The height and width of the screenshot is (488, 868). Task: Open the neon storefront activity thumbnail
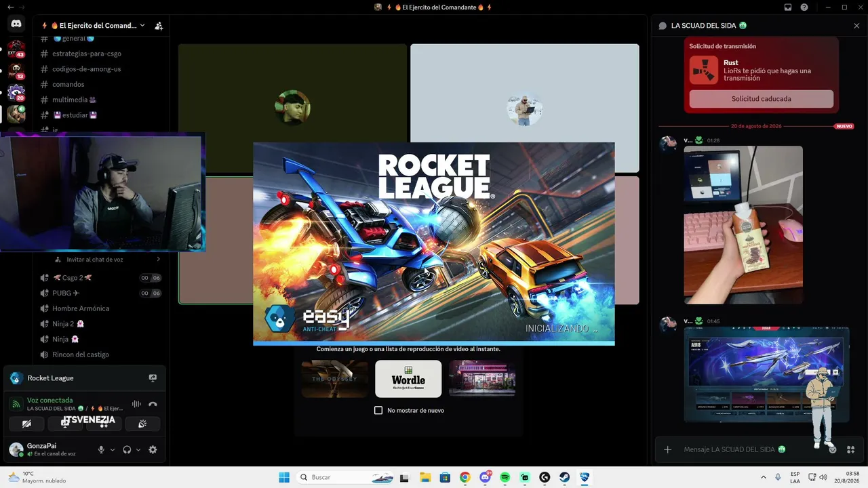point(482,378)
